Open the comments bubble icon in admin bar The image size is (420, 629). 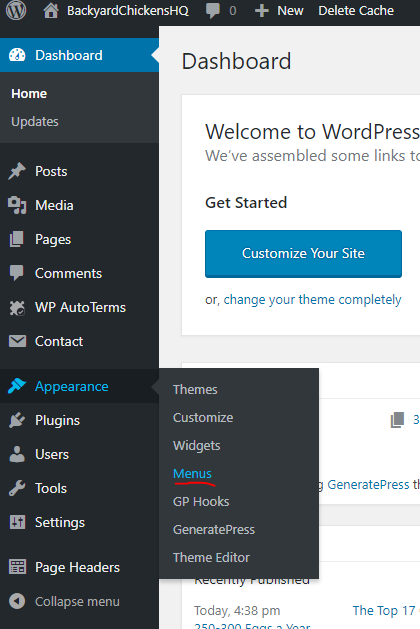point(213,11)
